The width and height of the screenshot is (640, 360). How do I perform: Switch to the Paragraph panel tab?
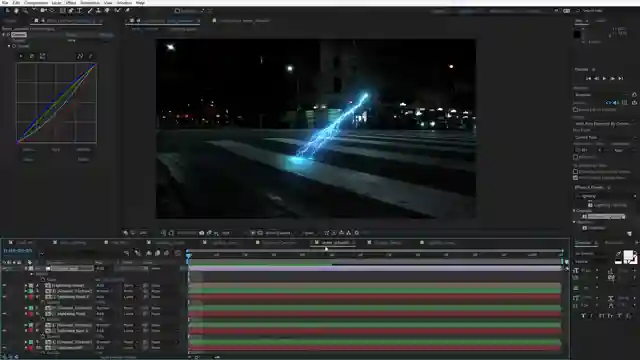tap(614, 243)
